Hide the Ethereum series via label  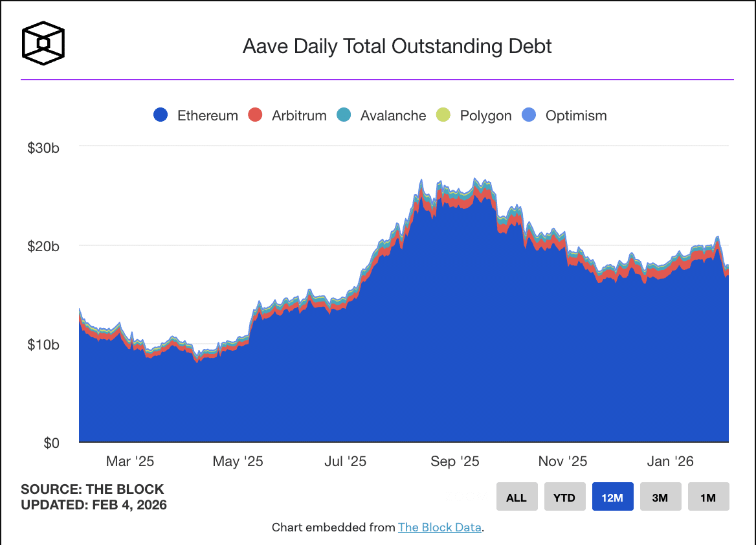[x=208, y=116]
